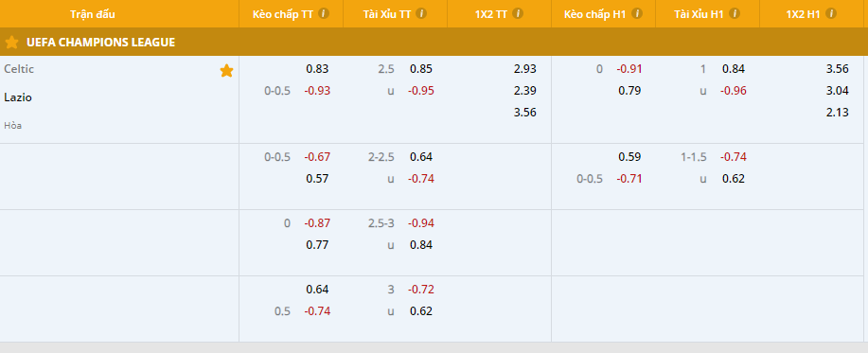Select first-half draw odds 2.13
Viewport: 868px width, 353px height.
837,113
